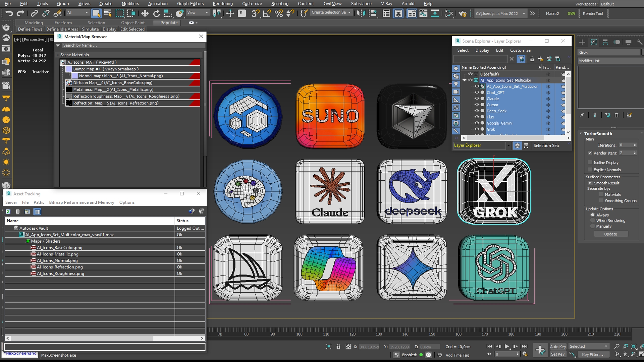Viewport: 644px width, 362px height.
Task: Open the Hierarchy command panel tab
Action: [605, 42]
